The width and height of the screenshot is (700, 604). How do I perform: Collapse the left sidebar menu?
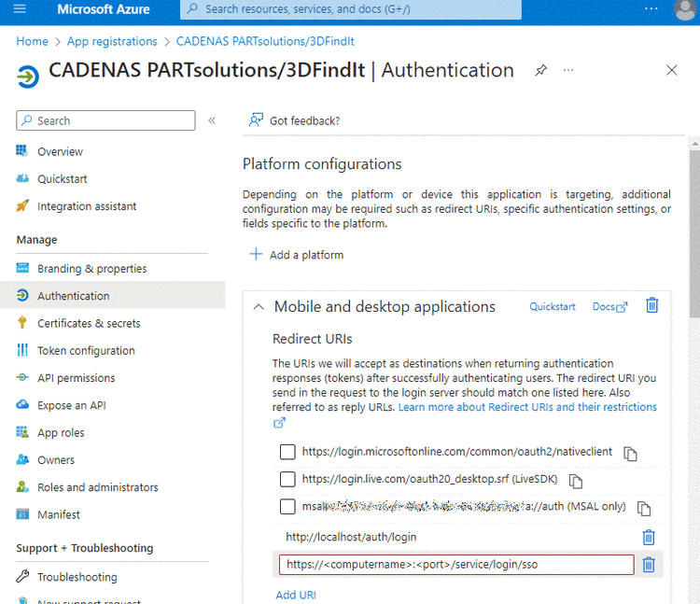coord(212,120)
